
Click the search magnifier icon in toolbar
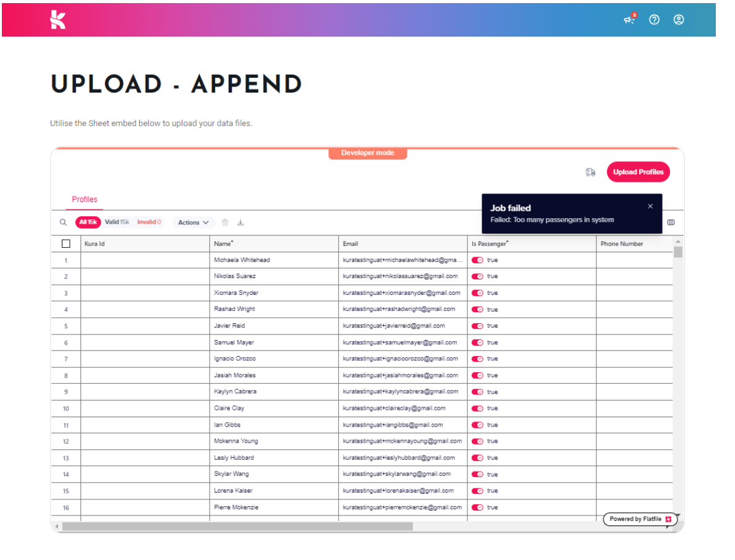(x=63, y=222)
